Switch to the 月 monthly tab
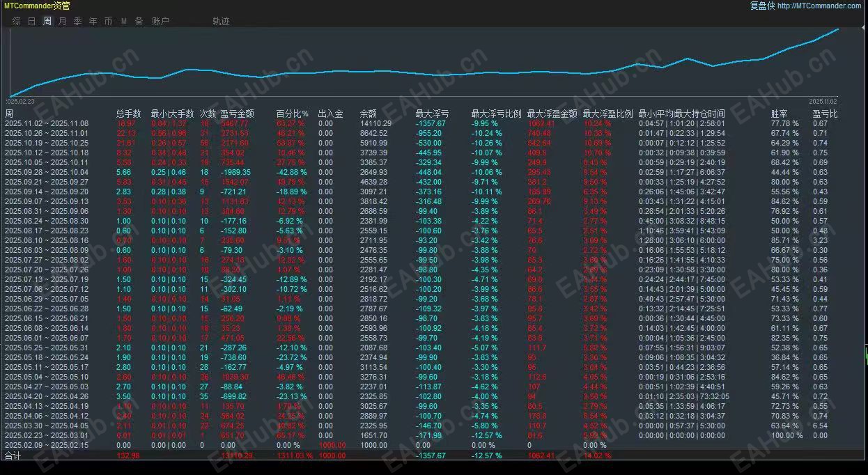868x475 pixels. tap(62, 21)
